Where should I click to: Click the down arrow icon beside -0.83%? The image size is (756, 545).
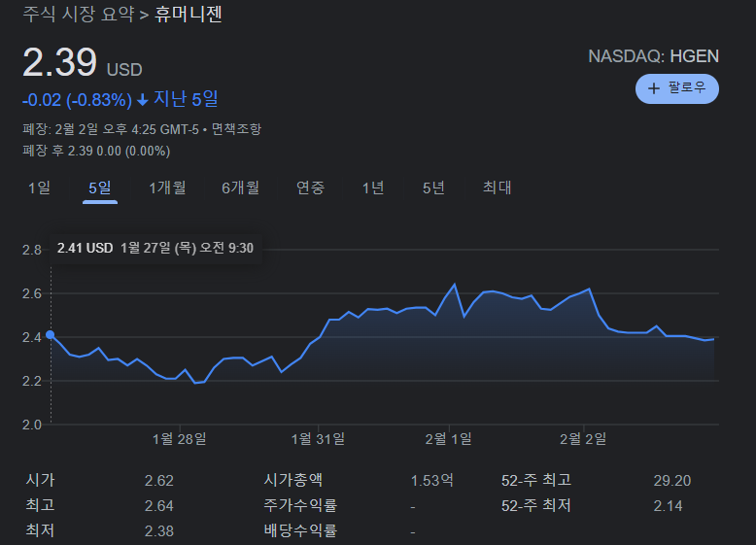pos(142,100)
